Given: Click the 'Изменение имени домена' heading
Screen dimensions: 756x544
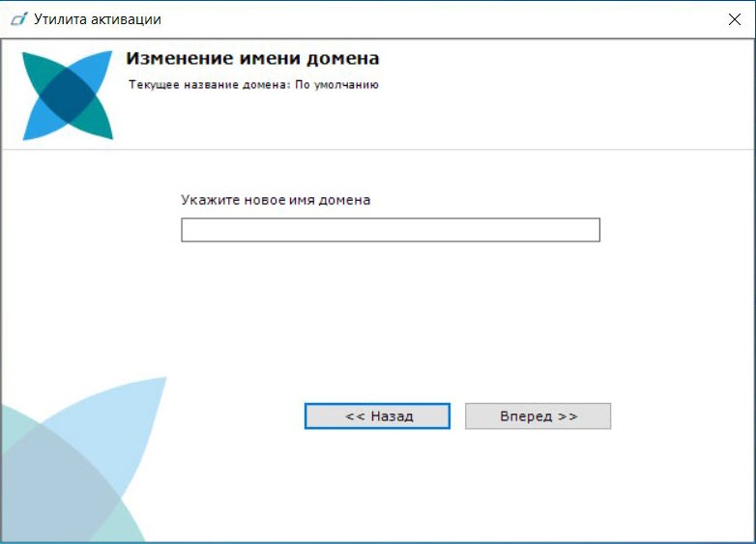Looking at the screenshot, I should click(252, 59).
